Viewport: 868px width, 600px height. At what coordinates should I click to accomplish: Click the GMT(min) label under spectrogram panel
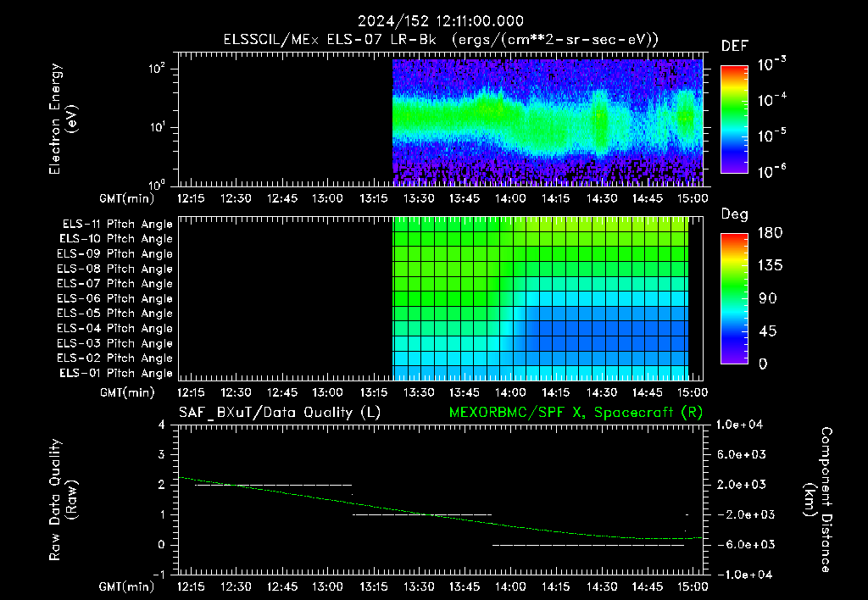point(127,198)
